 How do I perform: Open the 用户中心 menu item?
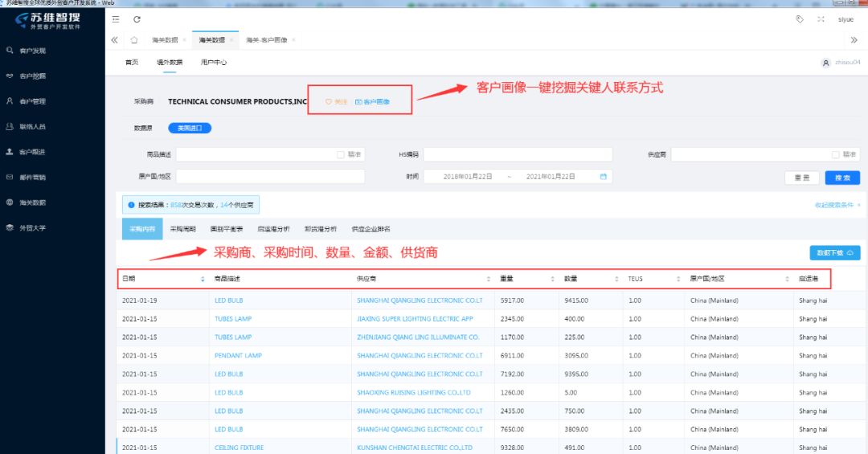[x=214, y=62]
